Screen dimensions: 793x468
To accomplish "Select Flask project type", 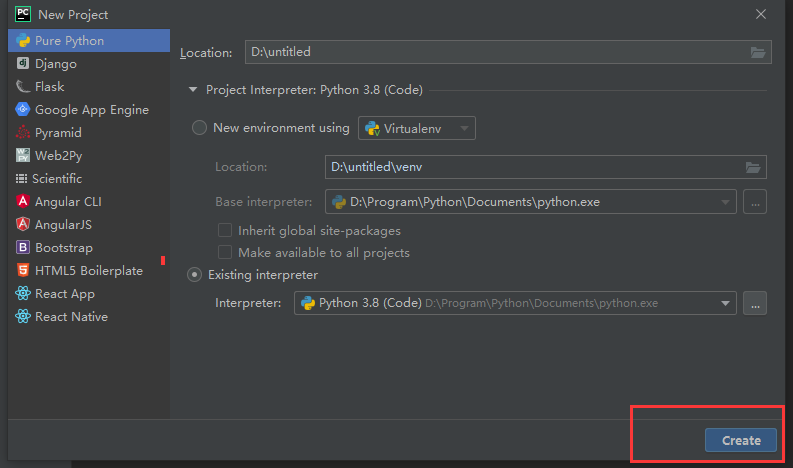I will coord(89,87).
